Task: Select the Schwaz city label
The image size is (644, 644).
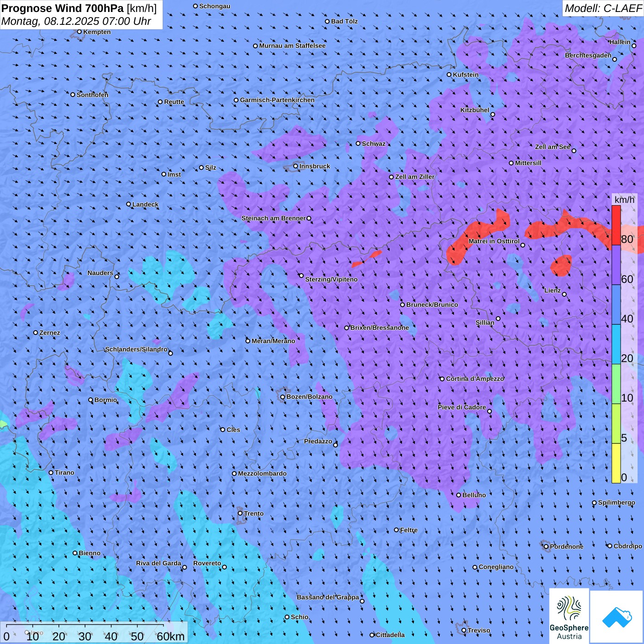Action: point(374,144)
